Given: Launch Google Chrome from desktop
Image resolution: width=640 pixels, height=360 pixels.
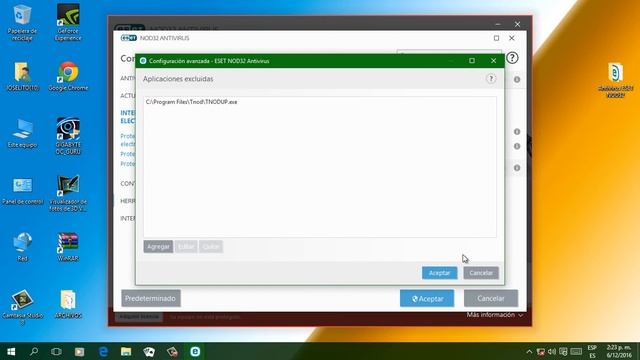Looking at the screenshot, I should pos(68,76).
